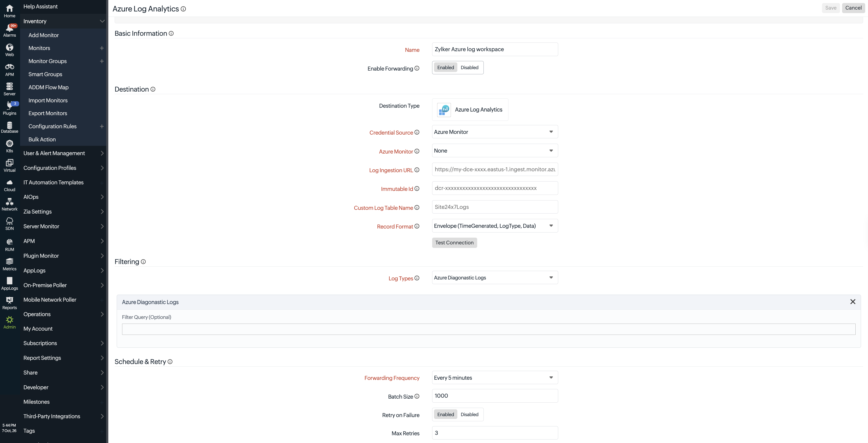Set Enable Forwarding to Enabled
Image resolution: width=868 pixels, height=443 pixels.
[x=445, y=68]
